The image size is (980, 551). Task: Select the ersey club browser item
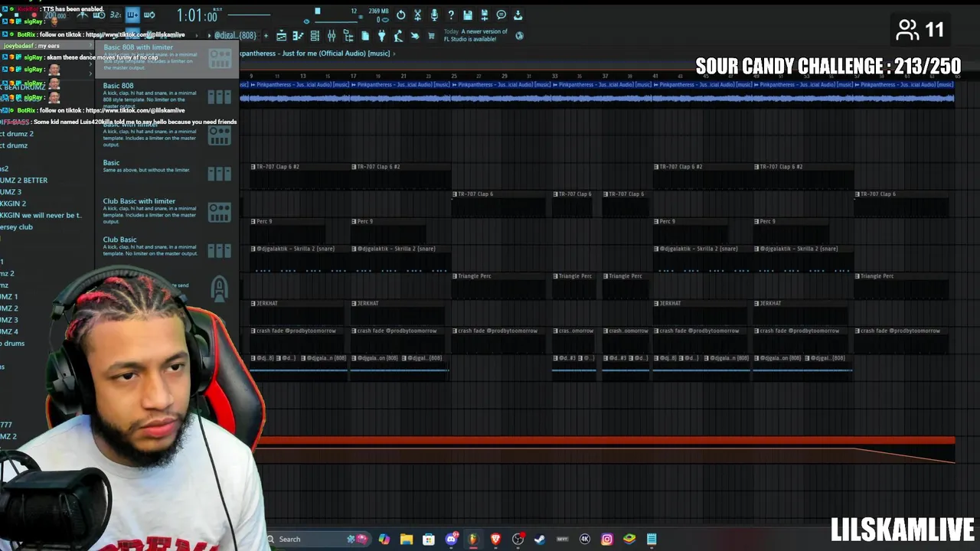pyautogui.click(x=16, y=227)
